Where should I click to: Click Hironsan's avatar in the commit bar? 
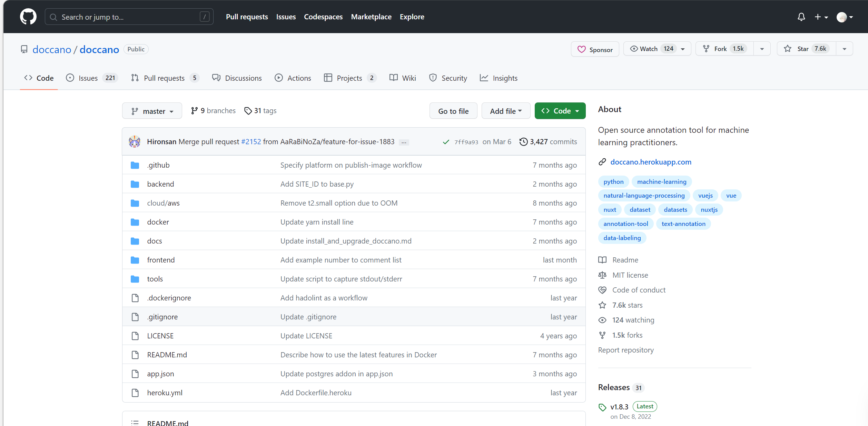point(135,142)
